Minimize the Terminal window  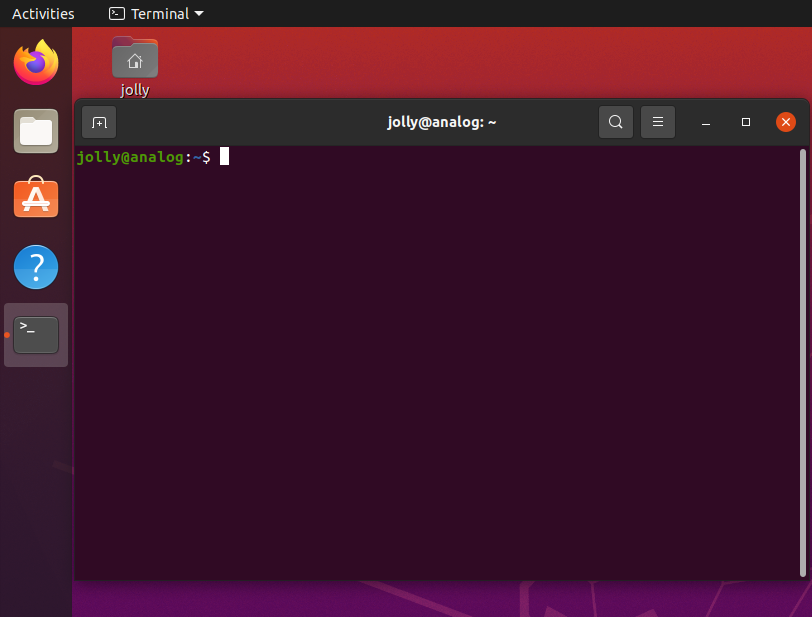[705, 122]
